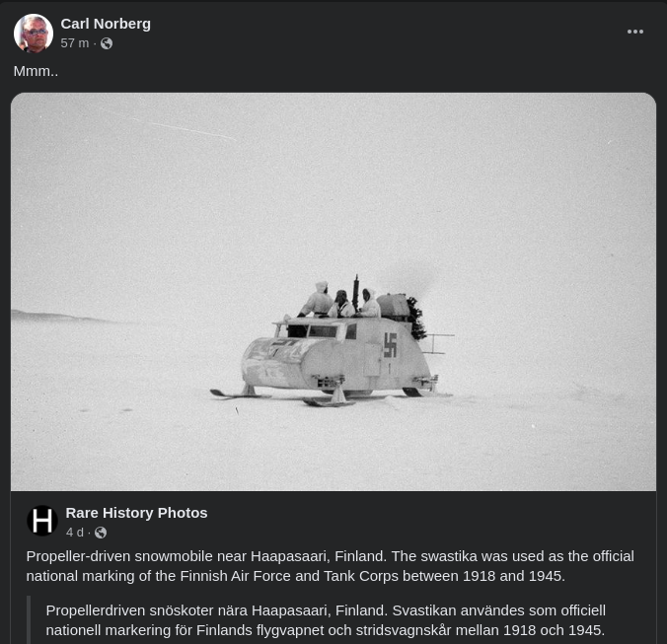Click the rear railing of the snowmobile
667x644 pixels.
[x=437, y=343]
